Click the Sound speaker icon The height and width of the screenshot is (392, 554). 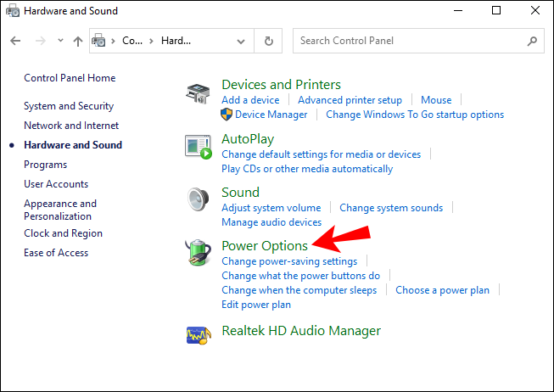click(198, 200)
